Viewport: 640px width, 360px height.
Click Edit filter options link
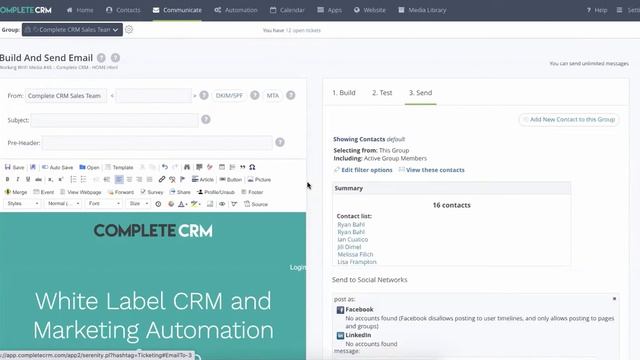coord(363,170)
